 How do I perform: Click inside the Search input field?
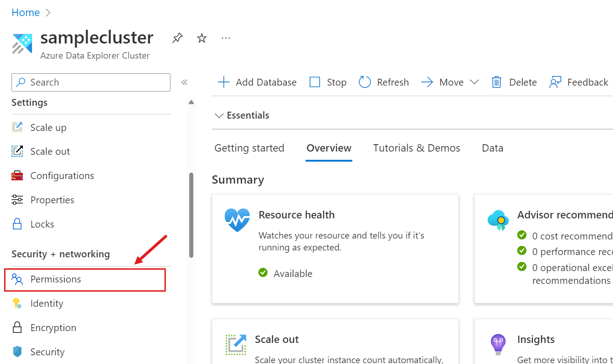tap(91, 82)
